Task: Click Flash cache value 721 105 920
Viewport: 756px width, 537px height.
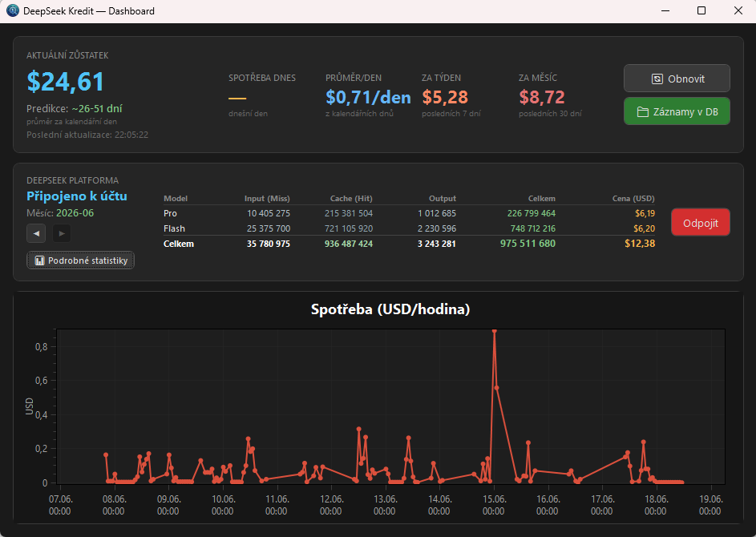Action: (x=349, y=228)
